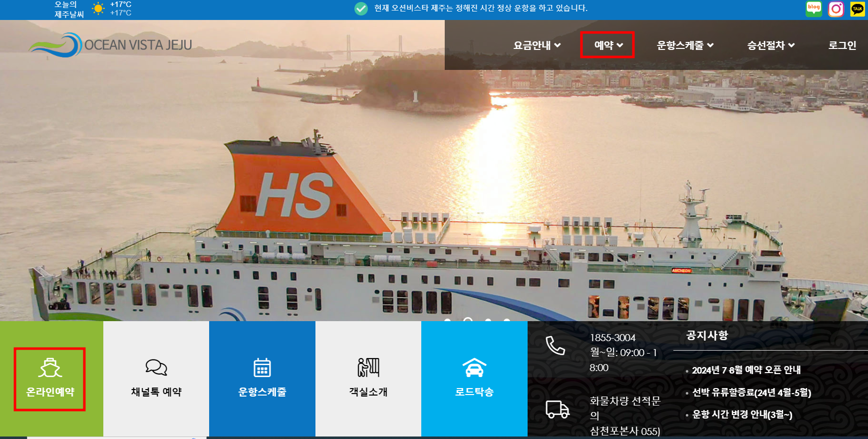This screenshot has height=439, width=868.
Task: Go to 로그인 page
Action: pyautogui.click(x=842, y=45)
